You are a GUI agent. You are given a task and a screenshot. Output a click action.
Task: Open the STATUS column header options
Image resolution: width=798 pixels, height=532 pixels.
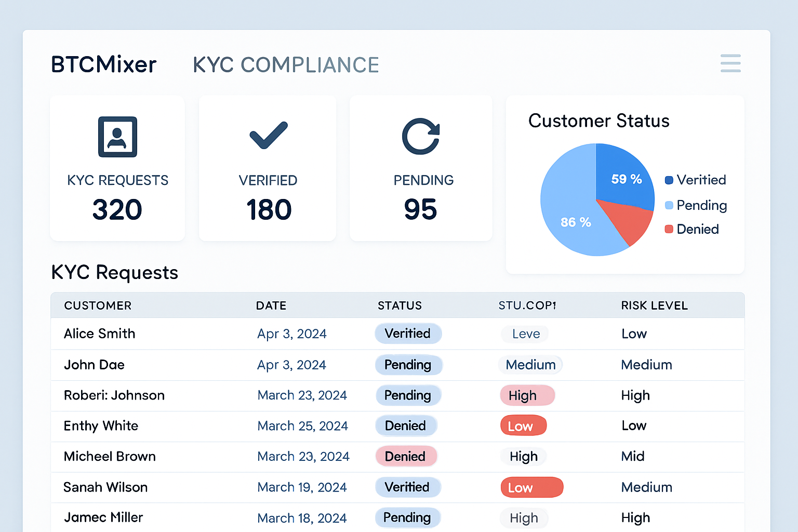click(x=400, y=305)
